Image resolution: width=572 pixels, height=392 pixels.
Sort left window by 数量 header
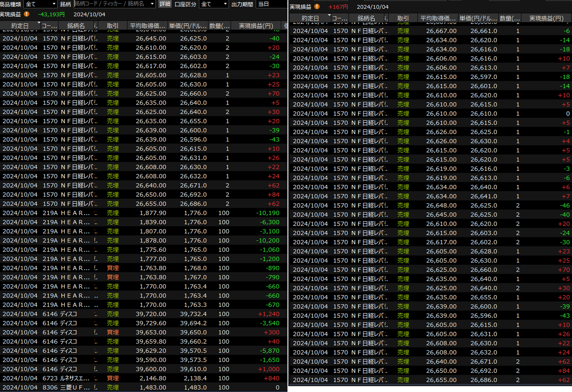click(x=219, y=26)
